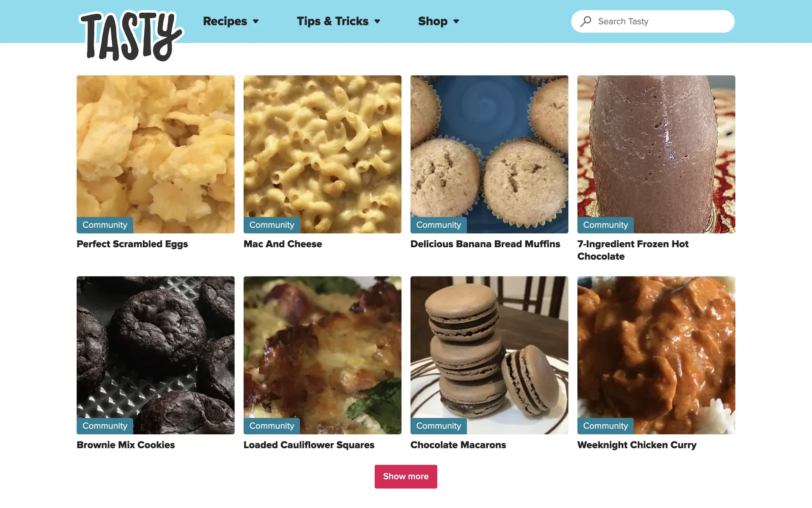This screenshot has height=508, width=812.
Task: Expand the Tips & Tricks dropdown arrow
Action: pyautogui.click(x=377, y=21)
